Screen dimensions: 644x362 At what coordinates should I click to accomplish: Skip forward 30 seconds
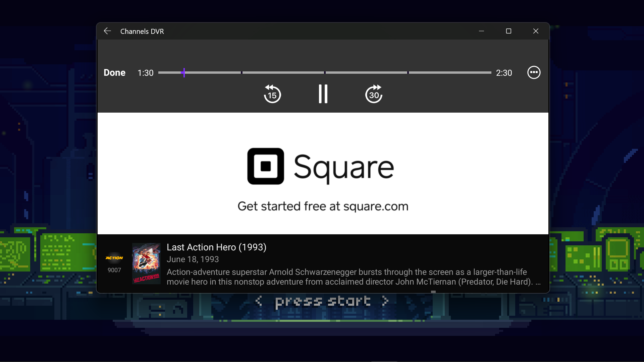click(x=374, y=94)
